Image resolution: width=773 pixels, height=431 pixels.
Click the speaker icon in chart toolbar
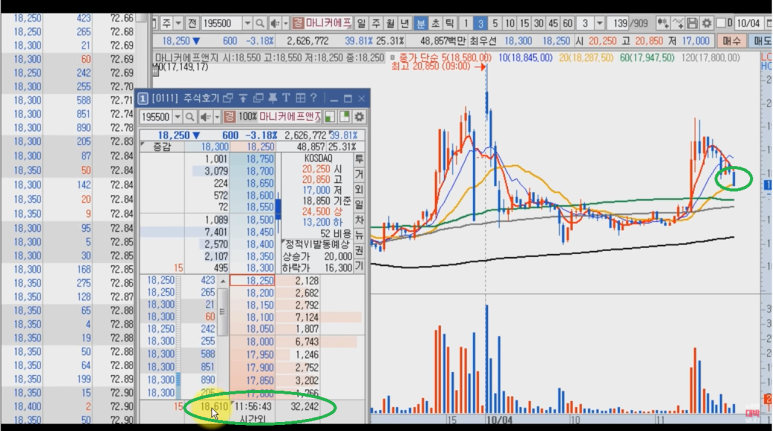(x=275, y=23)
